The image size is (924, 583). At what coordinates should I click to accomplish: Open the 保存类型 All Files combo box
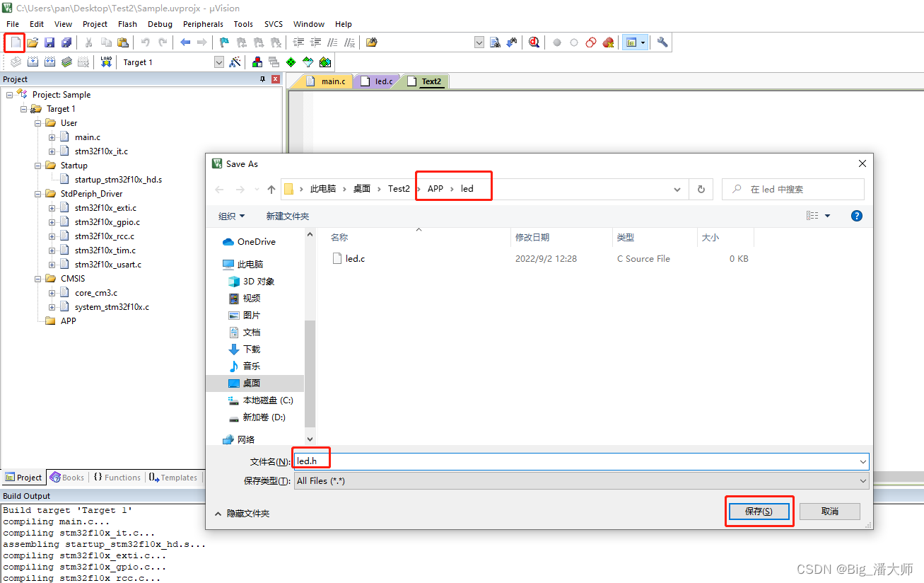581,480
